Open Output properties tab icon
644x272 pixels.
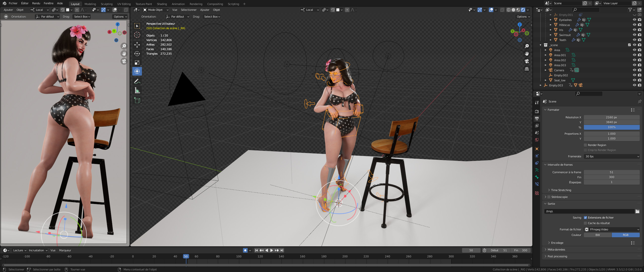click(537, 118)
